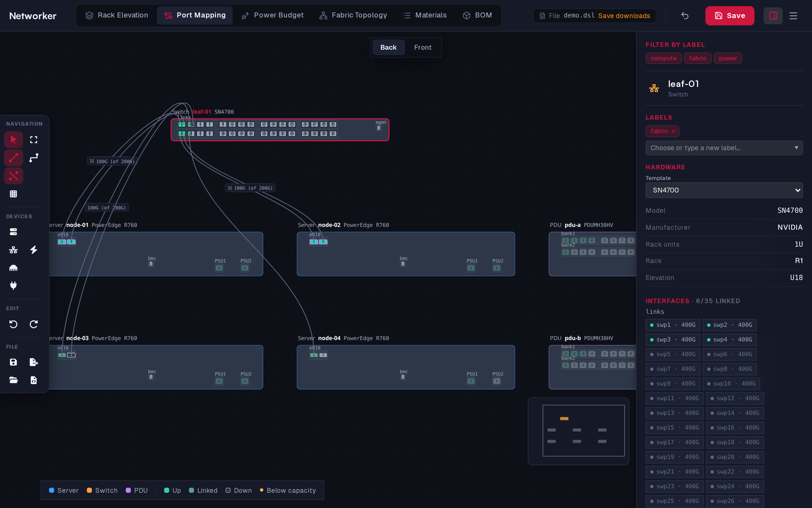Filter by power label

[x=728, y=58]
